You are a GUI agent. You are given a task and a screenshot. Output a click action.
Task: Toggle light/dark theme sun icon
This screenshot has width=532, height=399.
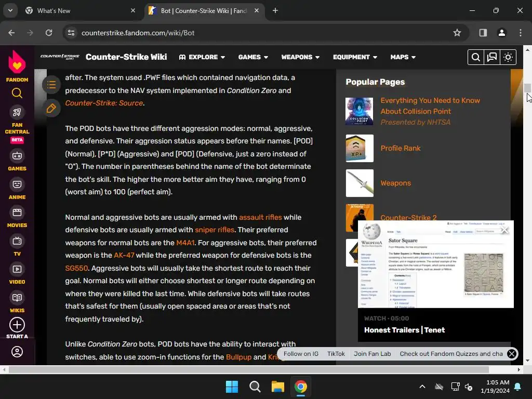[508, 57]
